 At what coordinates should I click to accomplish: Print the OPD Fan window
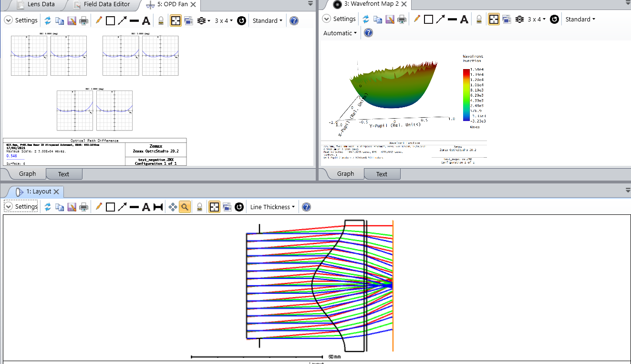point(83,20)
